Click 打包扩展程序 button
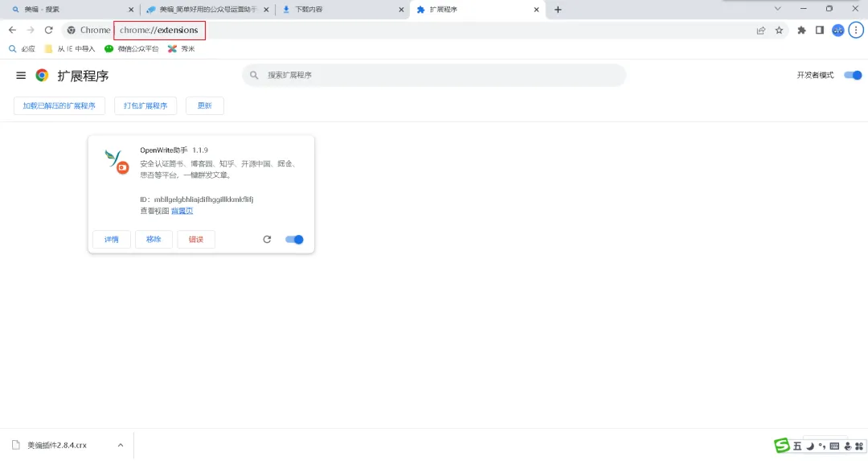 pos(145,106)
